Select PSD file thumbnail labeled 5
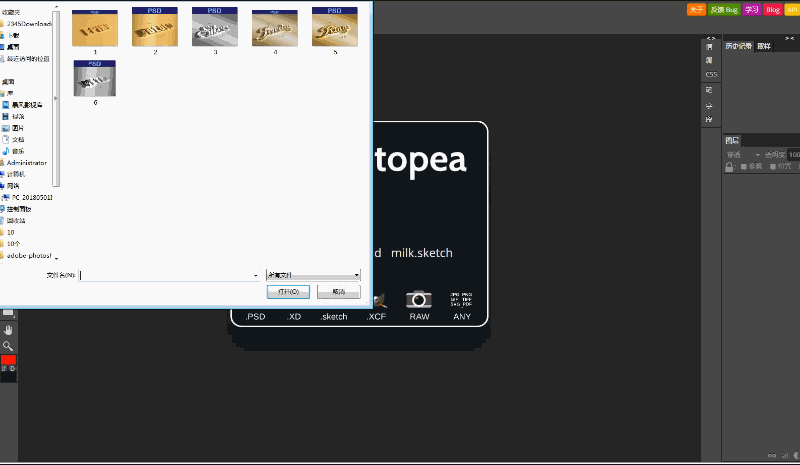This screenshot has width=800, height=465. pos(335,27)
